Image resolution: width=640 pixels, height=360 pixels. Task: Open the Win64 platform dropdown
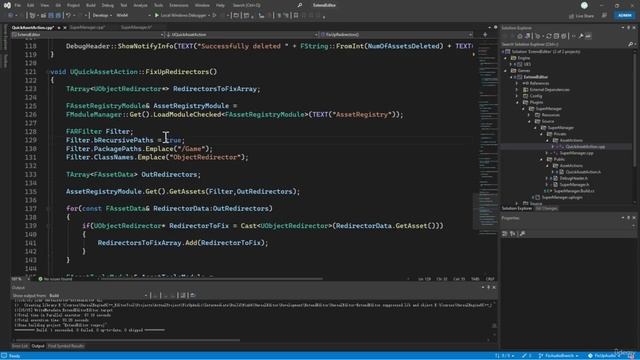pos(133,16)
